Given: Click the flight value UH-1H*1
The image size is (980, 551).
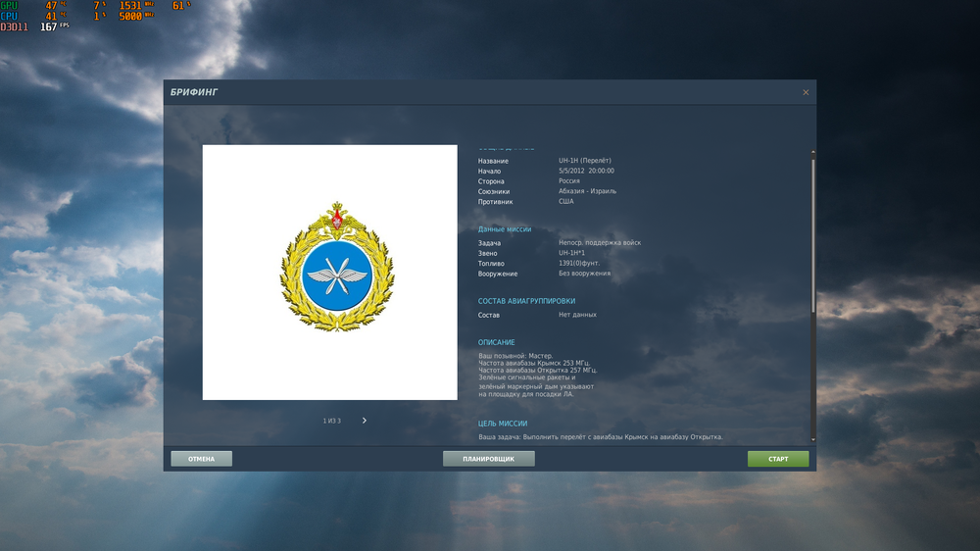Looking at the screenshot, I should pyautogui.click(x=571, y=253).
